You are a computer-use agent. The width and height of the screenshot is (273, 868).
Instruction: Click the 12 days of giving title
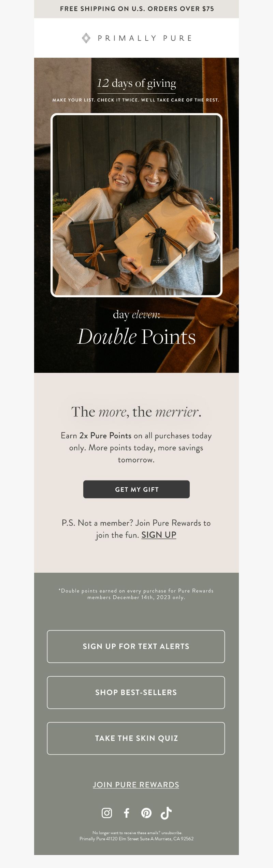136,83
